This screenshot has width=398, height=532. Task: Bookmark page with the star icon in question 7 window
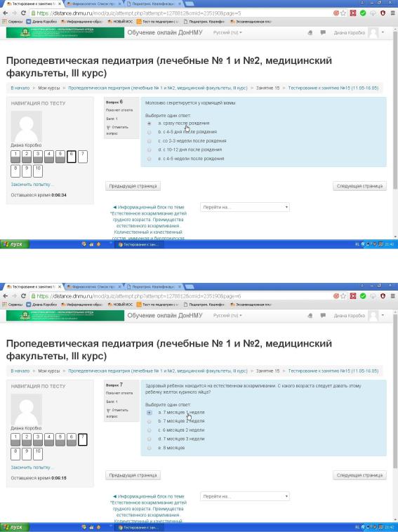343,296
